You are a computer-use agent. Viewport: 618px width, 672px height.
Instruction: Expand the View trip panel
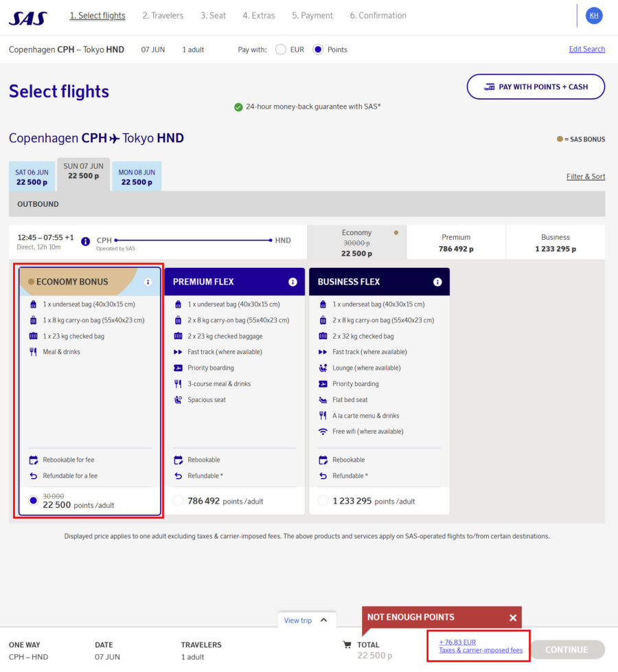click(x=306, y=620)
